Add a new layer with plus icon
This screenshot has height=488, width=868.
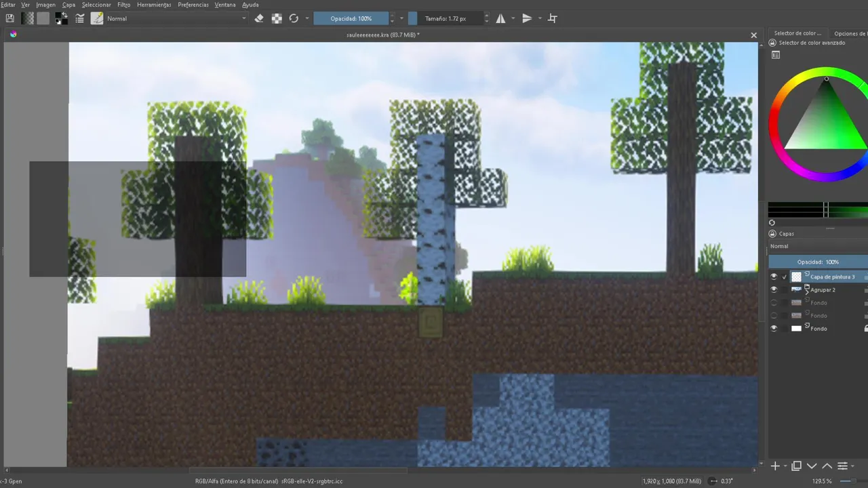coord(776,466)
